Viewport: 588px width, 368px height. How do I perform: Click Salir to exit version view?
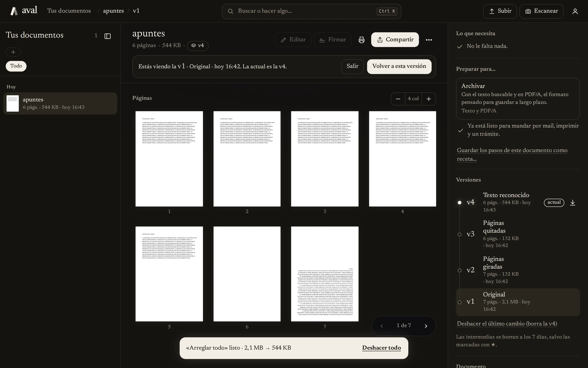[352, 66]
